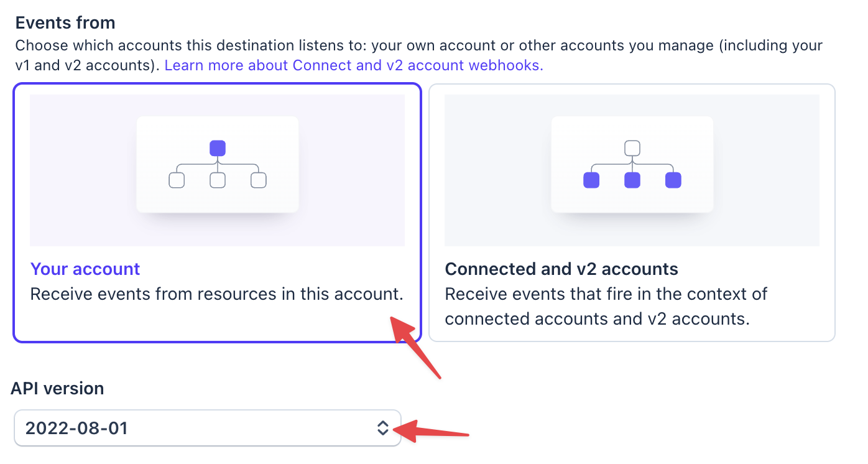Image resolution: width=868 pixels, height=464 pixels.
Task: Click the purple "Your account" title text
Action: (x=85, y=269)
